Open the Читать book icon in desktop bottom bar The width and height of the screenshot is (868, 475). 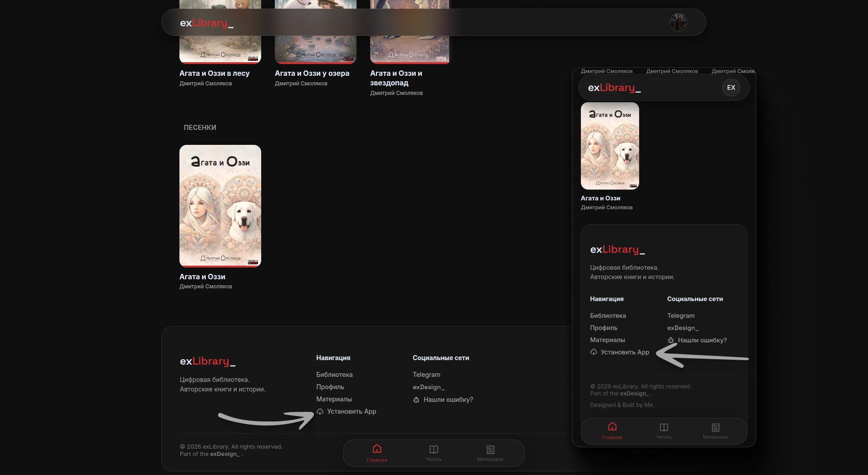(433, 450)
